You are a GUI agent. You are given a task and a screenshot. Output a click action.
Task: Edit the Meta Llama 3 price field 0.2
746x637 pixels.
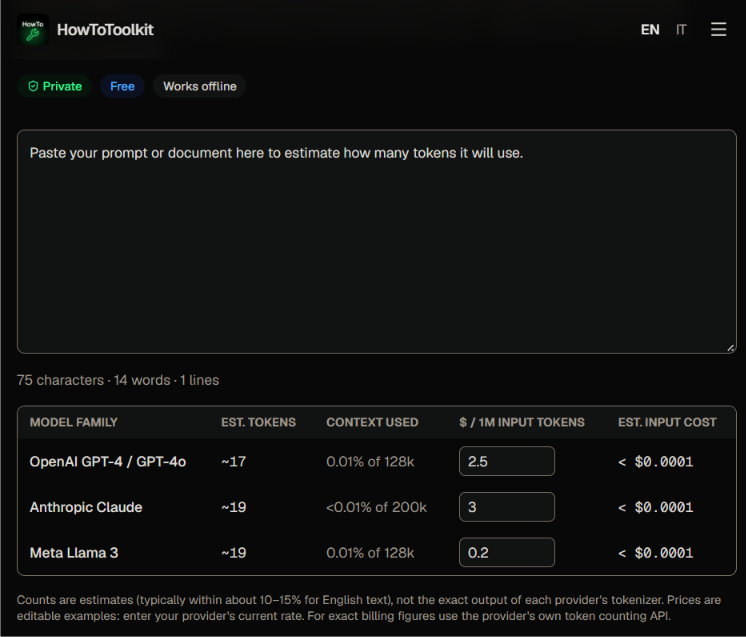[x=507, y=552]
